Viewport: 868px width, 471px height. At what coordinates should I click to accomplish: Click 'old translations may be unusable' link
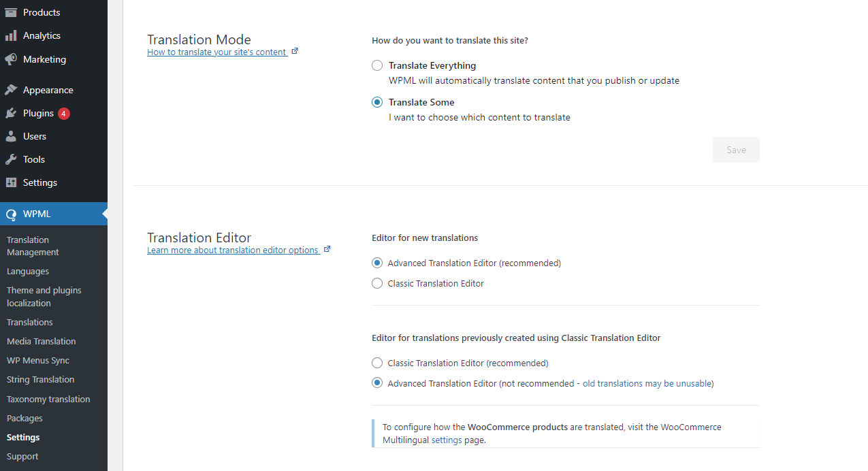click(x=646, y=384)
